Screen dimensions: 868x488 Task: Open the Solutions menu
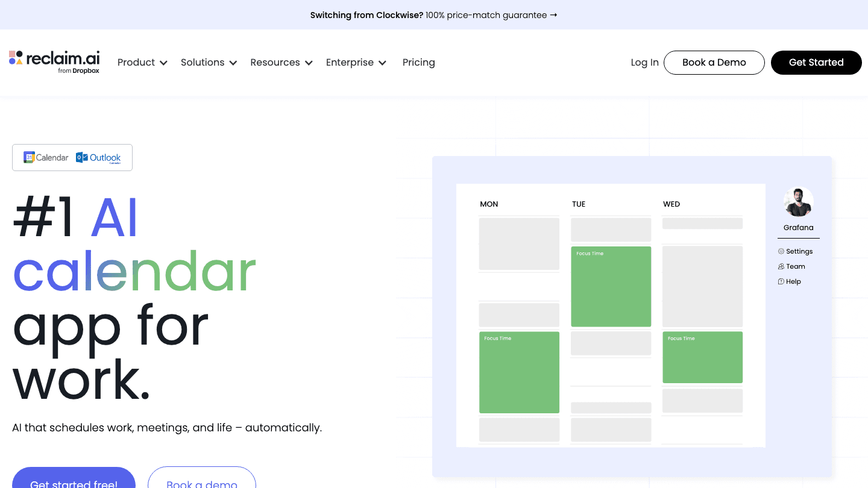209,63
